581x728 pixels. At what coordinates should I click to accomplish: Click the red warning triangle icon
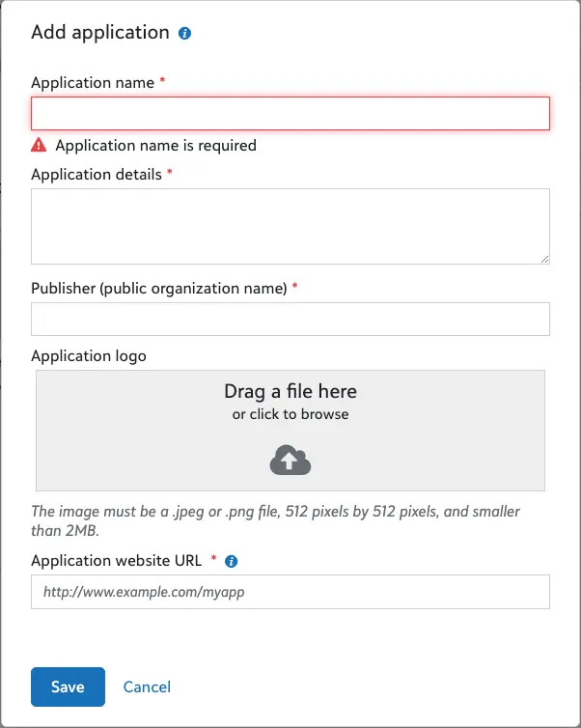pos(39,146)
